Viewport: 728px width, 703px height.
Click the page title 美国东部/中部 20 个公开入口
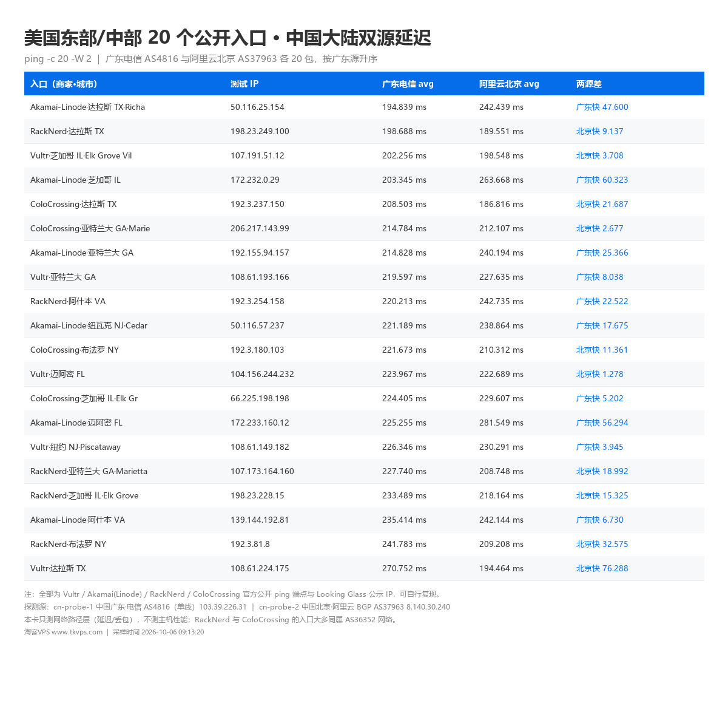[146, 38]
